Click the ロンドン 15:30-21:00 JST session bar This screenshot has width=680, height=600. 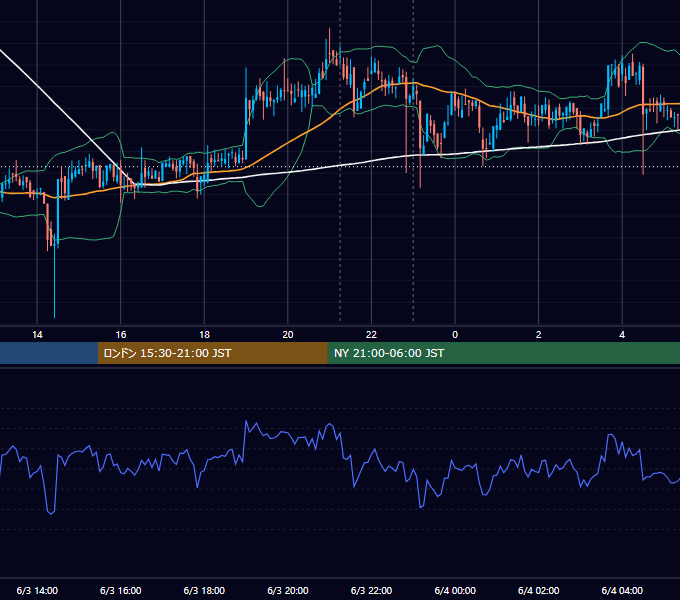pyautogui.click(x=212, y=353)
